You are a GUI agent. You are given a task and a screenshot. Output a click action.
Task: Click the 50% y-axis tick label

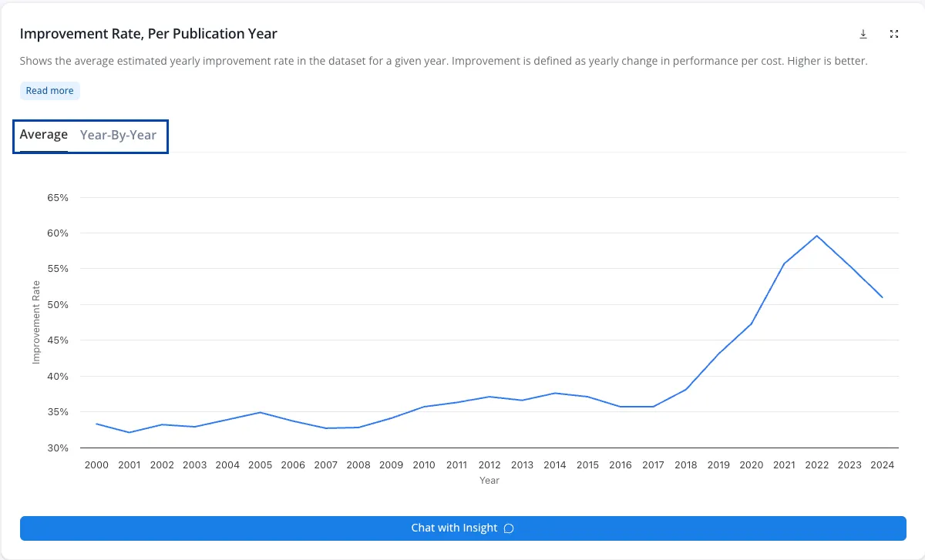(58, 305)
